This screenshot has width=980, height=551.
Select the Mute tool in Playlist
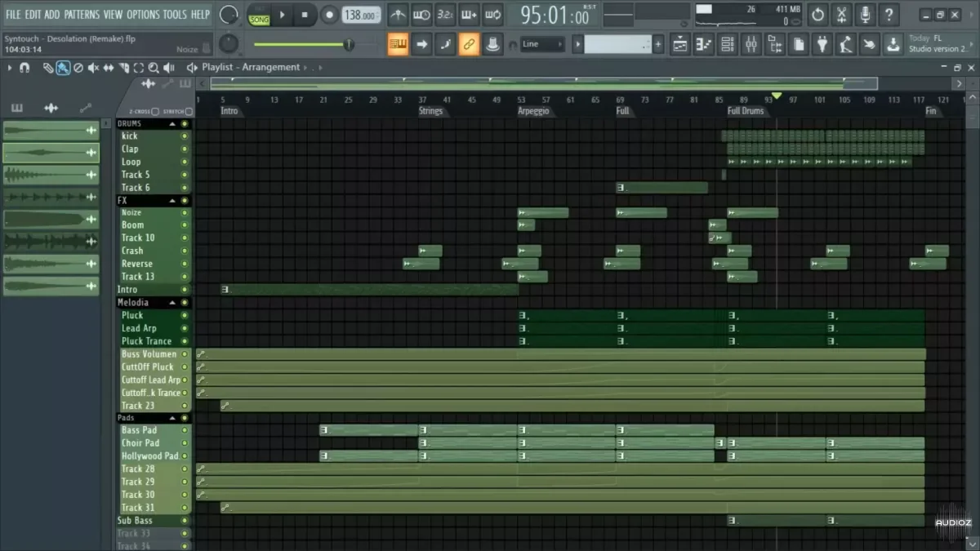click(93, 68)
